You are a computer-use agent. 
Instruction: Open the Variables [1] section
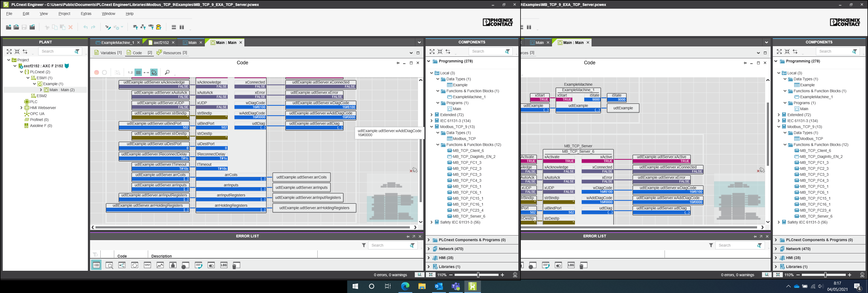(x=108, y=53)
